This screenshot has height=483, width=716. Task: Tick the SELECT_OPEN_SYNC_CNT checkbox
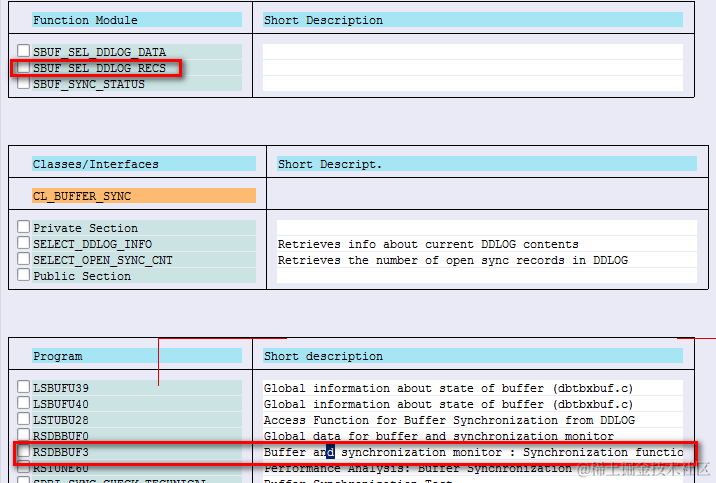click(23, 259)
